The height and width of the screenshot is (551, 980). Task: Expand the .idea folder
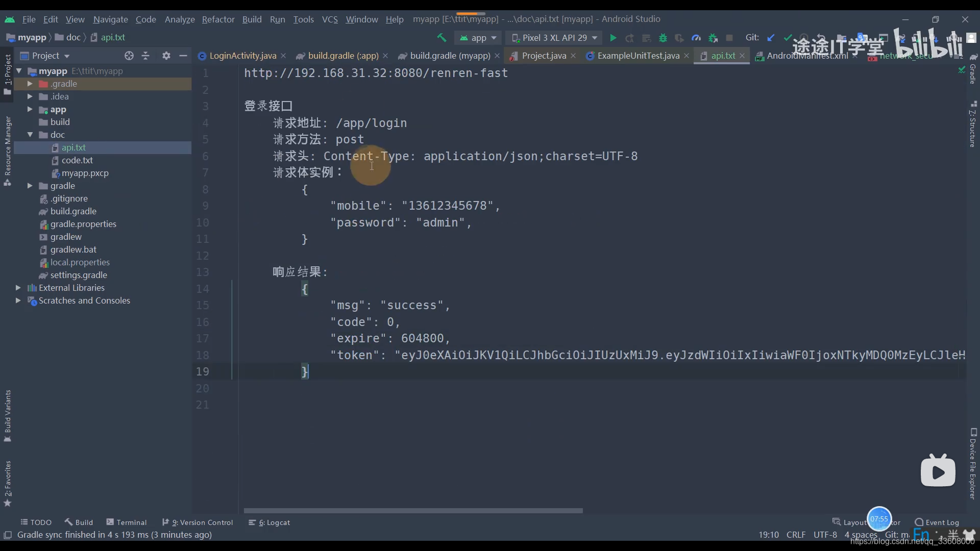tap(30, 96)
